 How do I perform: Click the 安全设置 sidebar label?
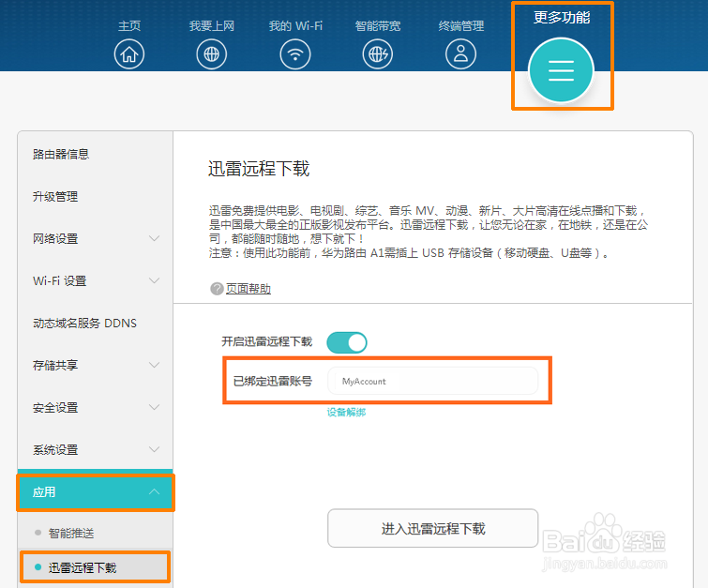click(x=55, y=407)
